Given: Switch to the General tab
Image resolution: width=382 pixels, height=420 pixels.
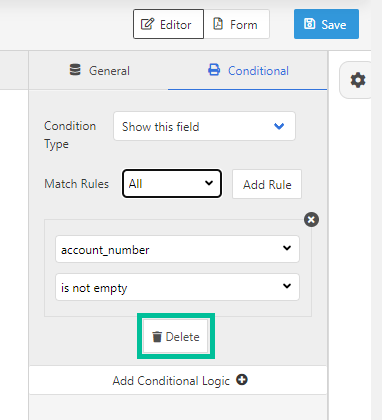Looking at the screenshot, I should [x=99, y=70].
